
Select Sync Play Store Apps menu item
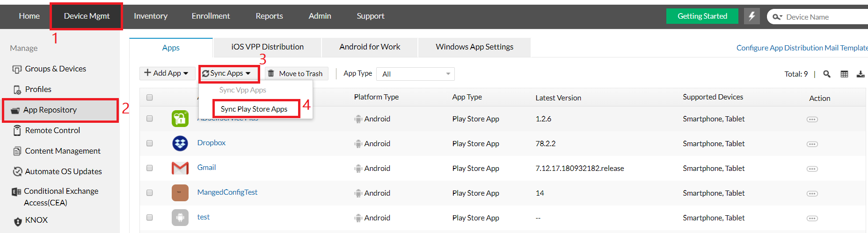point(254,109)
